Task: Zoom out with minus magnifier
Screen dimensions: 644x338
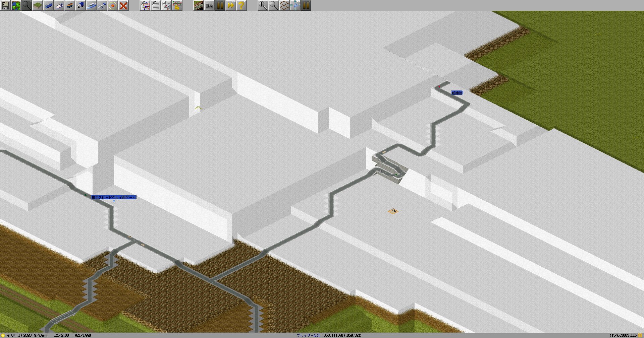Action: click(x=274, y=5)
